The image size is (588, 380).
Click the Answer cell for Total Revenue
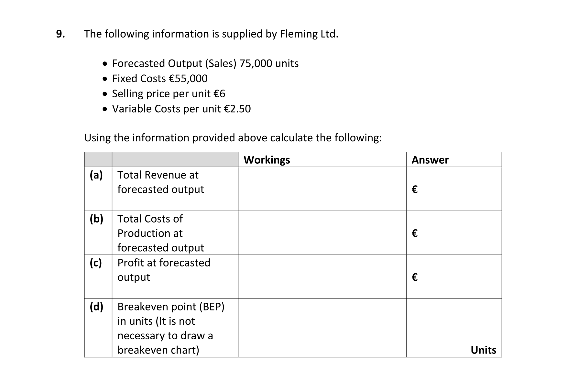point(454,189)
